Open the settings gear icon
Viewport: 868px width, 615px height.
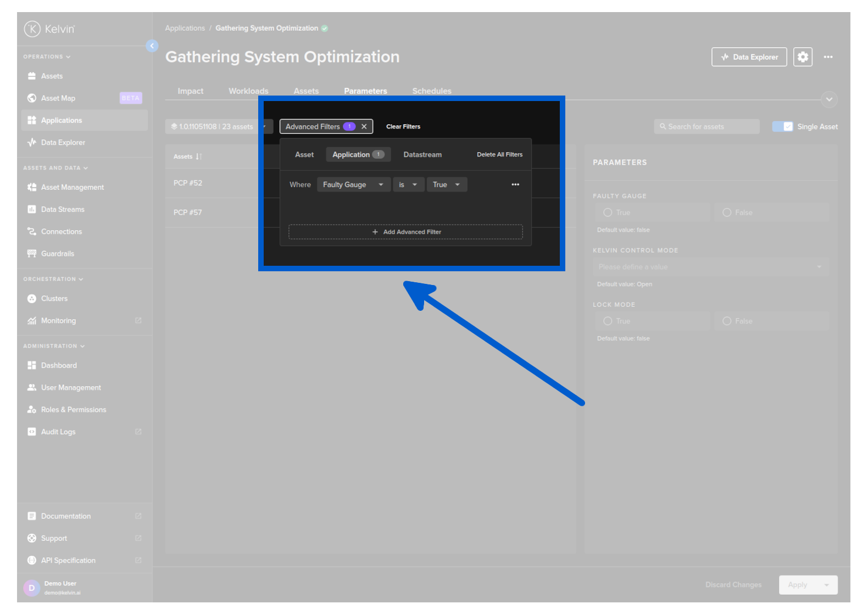tap(803, 57)
